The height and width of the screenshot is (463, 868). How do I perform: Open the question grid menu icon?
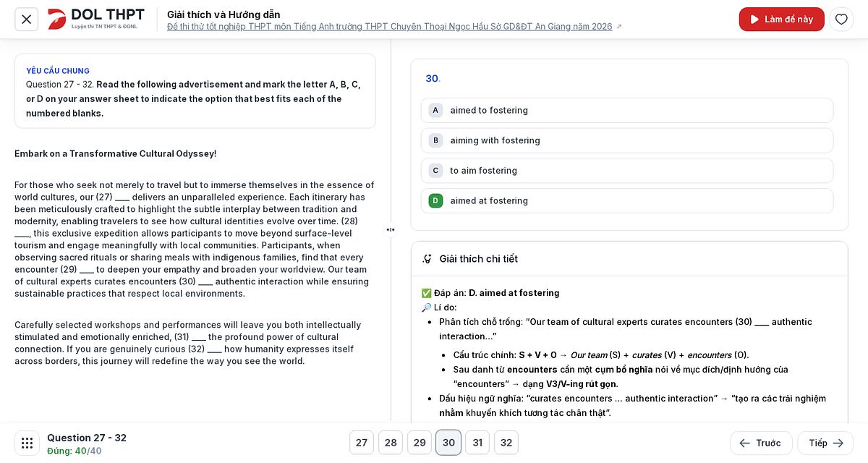(x=27, y=443)
